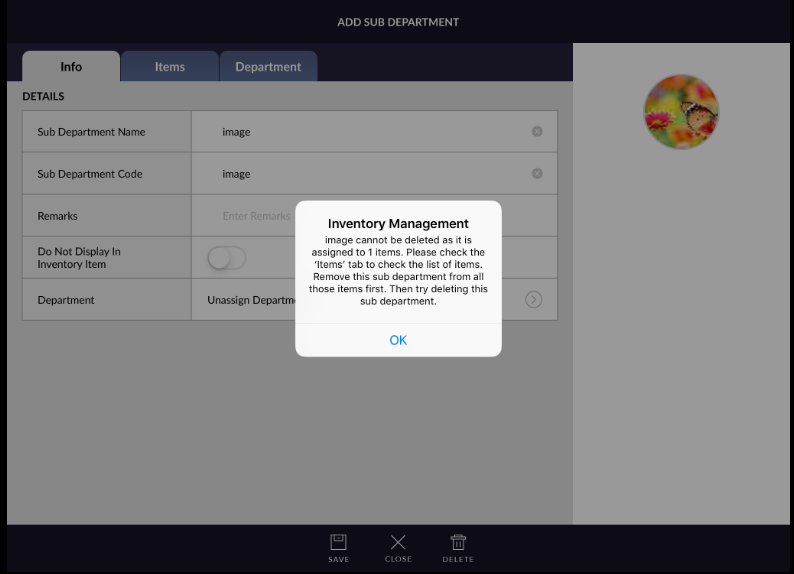Click the DETAILS section heading
The image size is (794, 574).
pos(43,97)
